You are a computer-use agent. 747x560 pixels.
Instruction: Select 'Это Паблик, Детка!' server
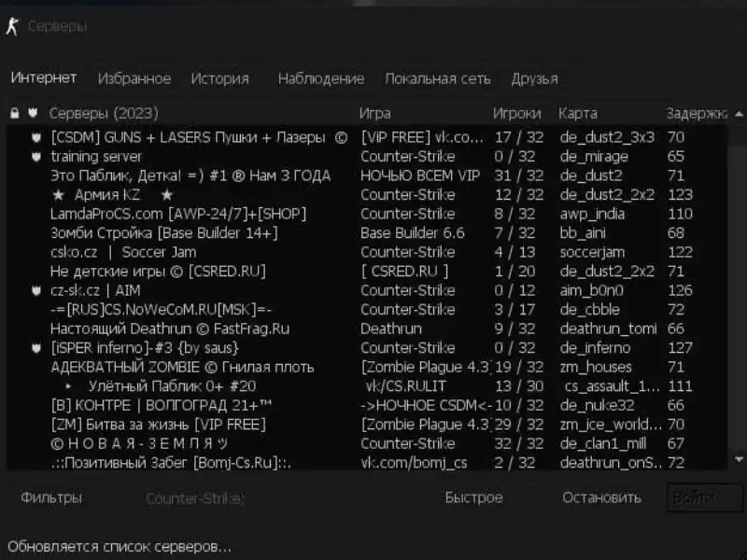(x=367, y=175)
